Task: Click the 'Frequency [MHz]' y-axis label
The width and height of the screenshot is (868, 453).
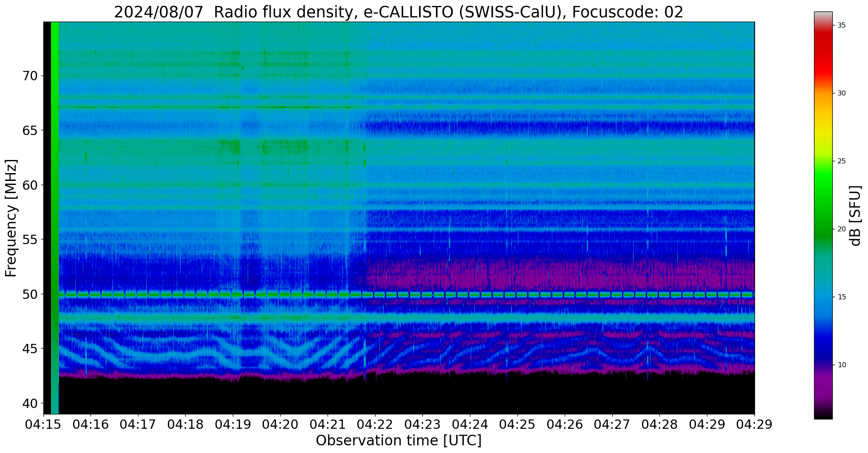Action: [11, 218]
